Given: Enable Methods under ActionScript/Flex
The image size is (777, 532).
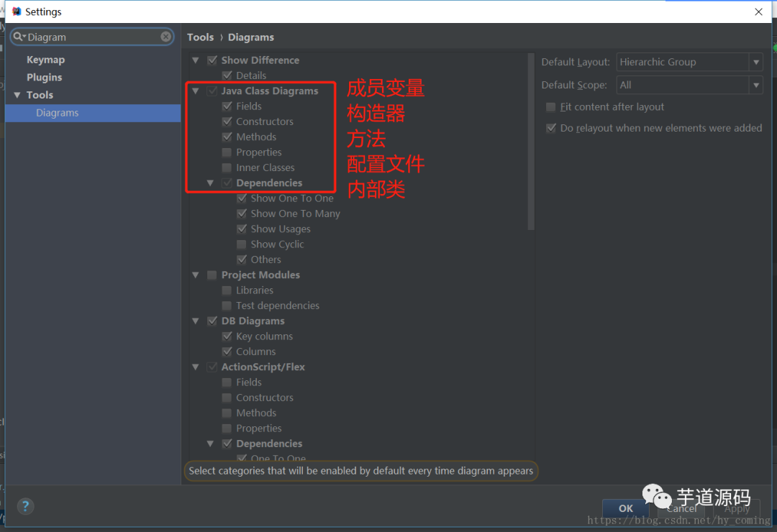Looking at the screenshot, I should (227, 413).
